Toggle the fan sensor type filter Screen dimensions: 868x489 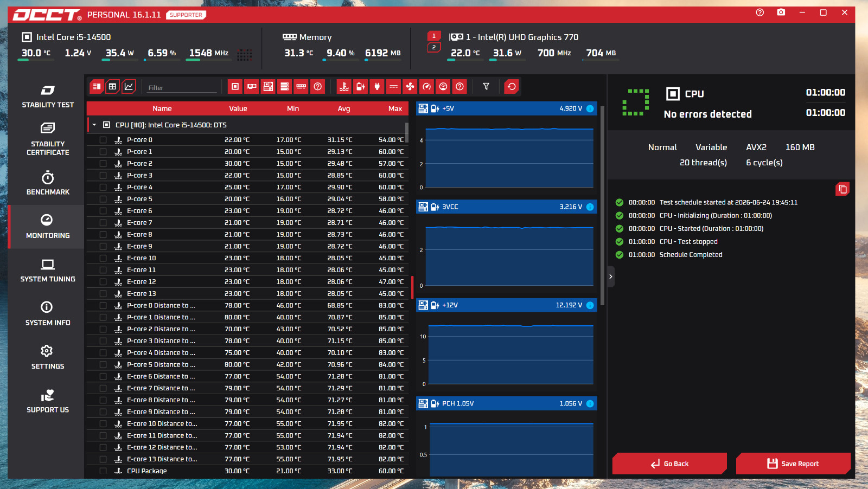tap(410, 86)
